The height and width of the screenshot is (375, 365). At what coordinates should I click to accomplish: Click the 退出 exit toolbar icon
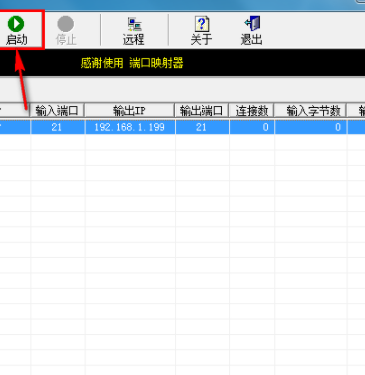[x=252, y=31]
